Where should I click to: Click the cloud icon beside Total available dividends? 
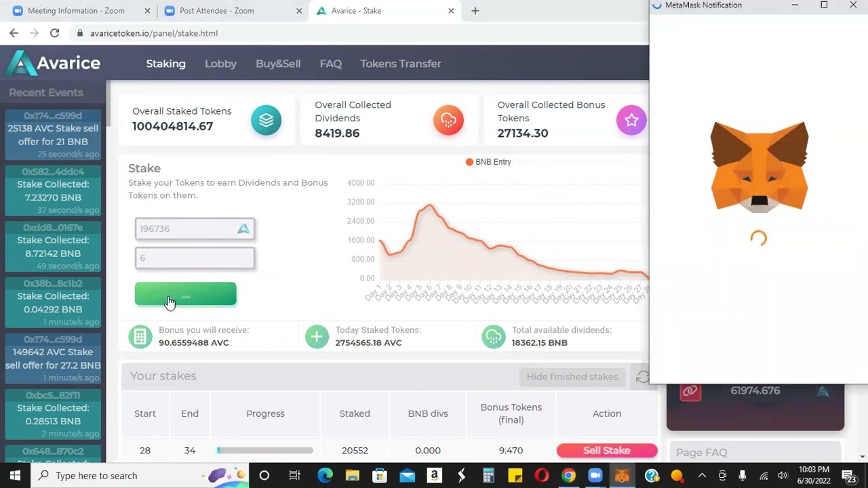493,336
